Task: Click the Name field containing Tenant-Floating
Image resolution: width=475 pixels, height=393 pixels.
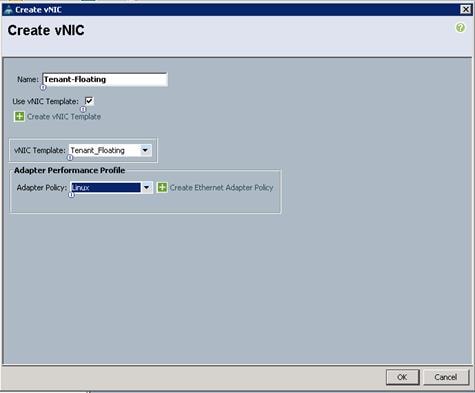Action: click(105, 79)
